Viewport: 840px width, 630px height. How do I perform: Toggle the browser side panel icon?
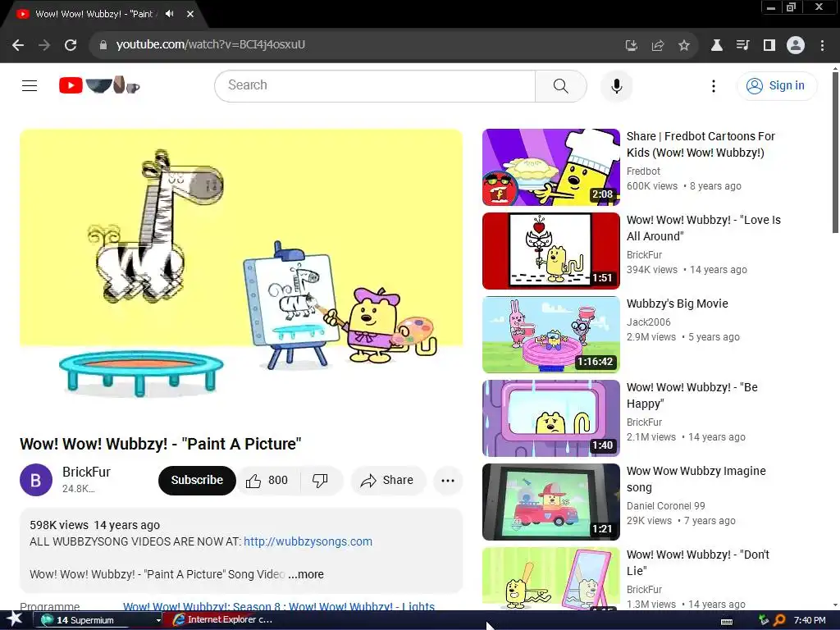[769, 46]
